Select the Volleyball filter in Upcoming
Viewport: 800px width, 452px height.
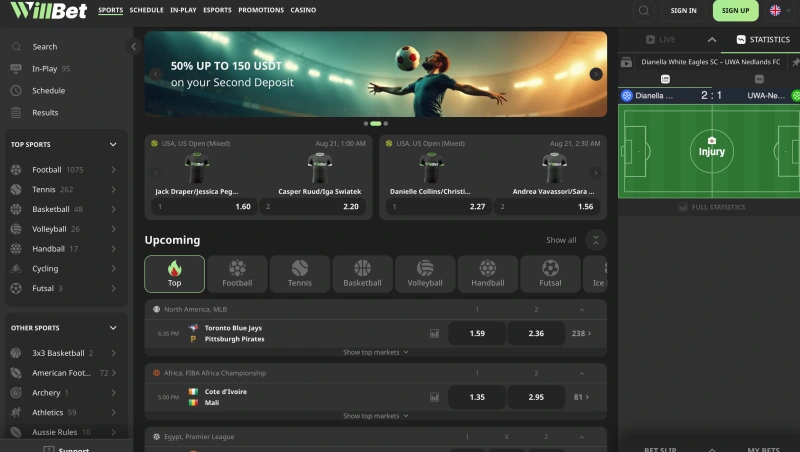tap(425, 273)
